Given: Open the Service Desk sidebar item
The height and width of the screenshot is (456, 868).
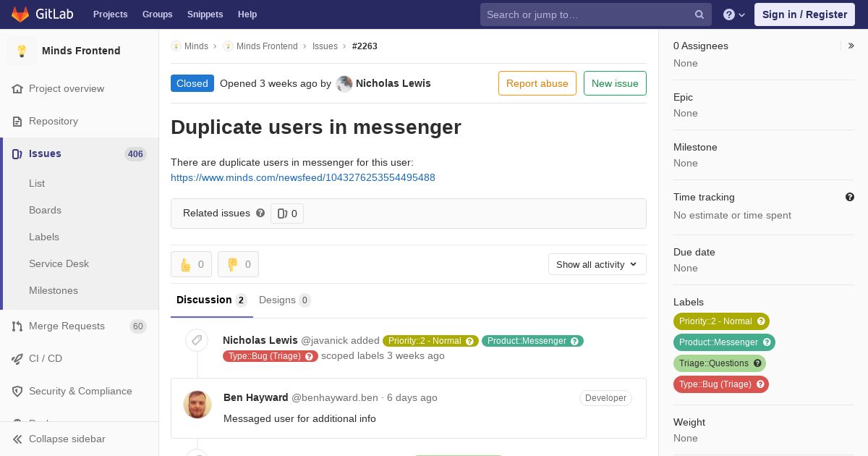Looking at the screenshot, I should coord(59,264).
